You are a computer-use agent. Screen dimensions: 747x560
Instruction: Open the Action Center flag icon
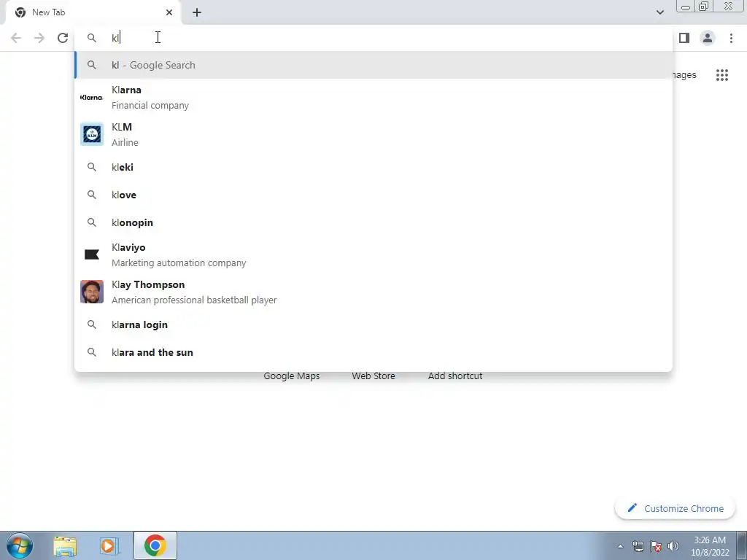click(656, 546)
